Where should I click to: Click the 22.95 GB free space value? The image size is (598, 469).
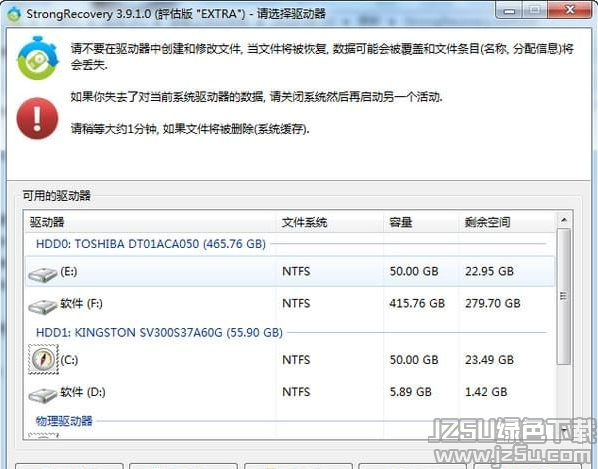(x=489, y=271)
